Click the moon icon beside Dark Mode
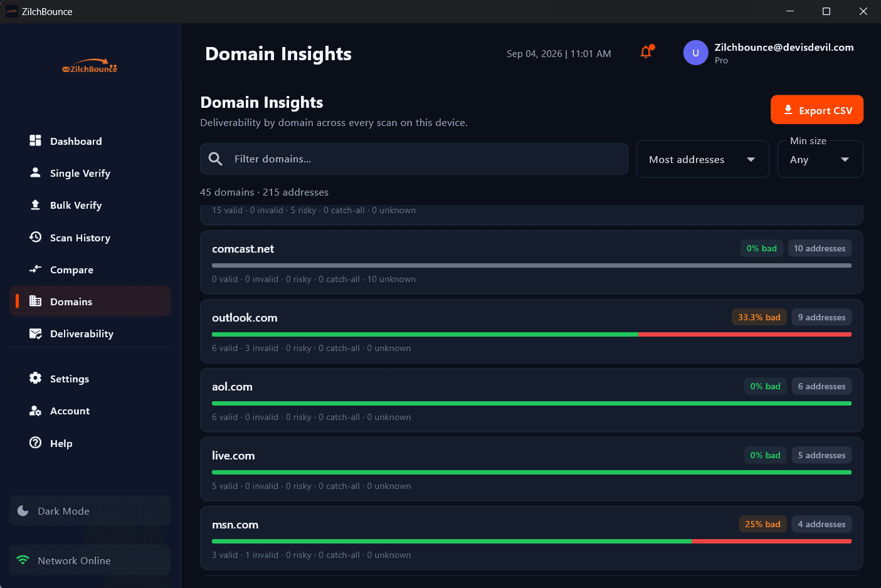 pyautogui.click(x=23, y=511)
